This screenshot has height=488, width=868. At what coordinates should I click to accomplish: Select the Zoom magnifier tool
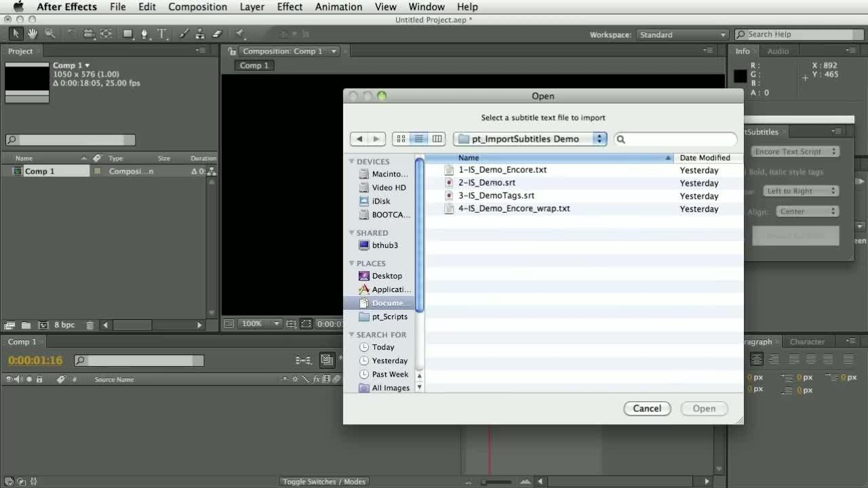coord(50,34)
